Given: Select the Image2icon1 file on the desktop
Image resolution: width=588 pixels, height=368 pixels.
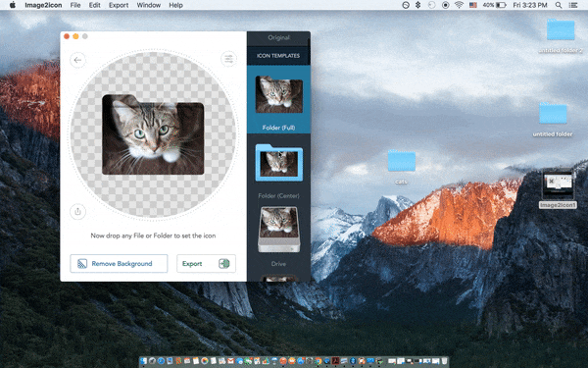Looking at the screenshot, I should coord(558,188).
